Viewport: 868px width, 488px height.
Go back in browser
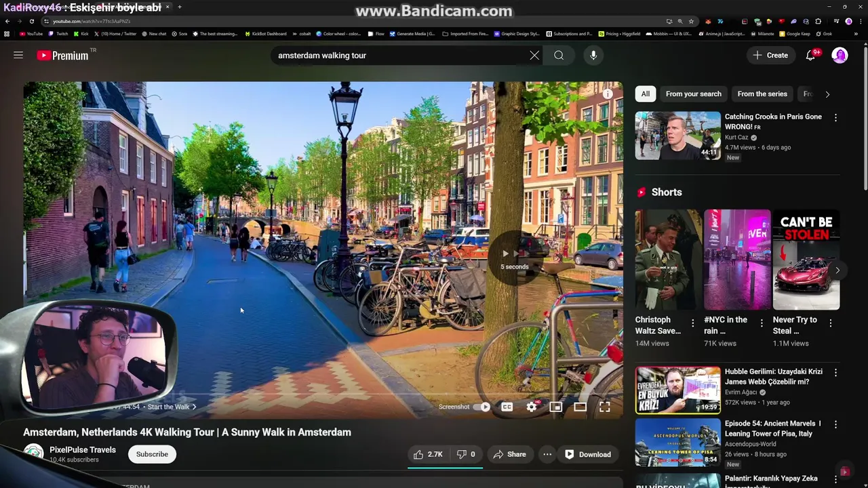8,21
